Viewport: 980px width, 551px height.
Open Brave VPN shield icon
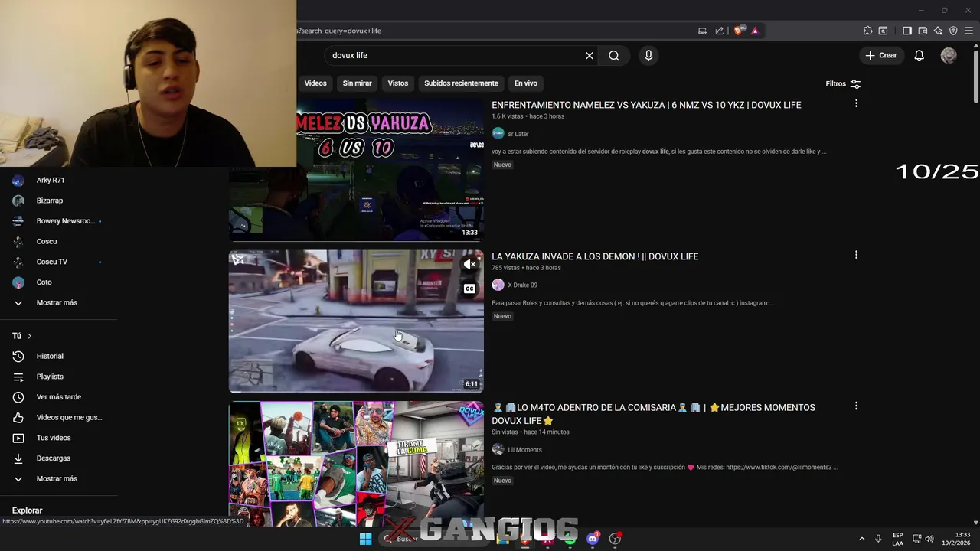tap(953, 31)
